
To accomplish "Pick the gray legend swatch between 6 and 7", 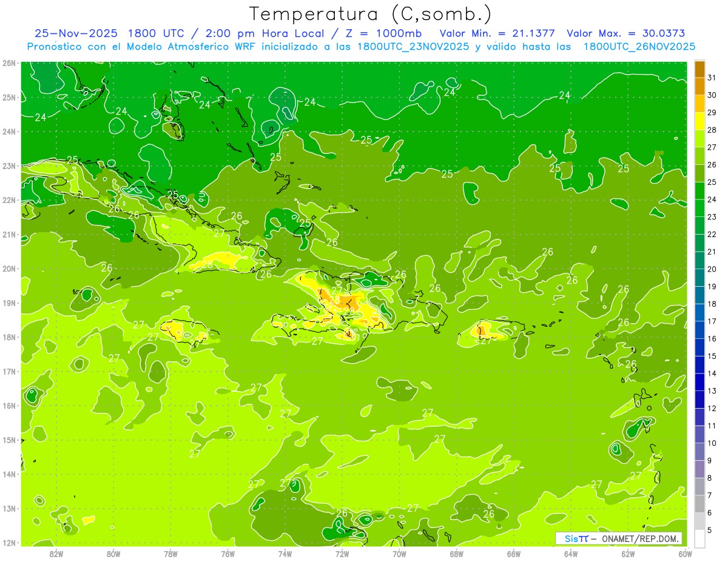I will coord(699,504).
